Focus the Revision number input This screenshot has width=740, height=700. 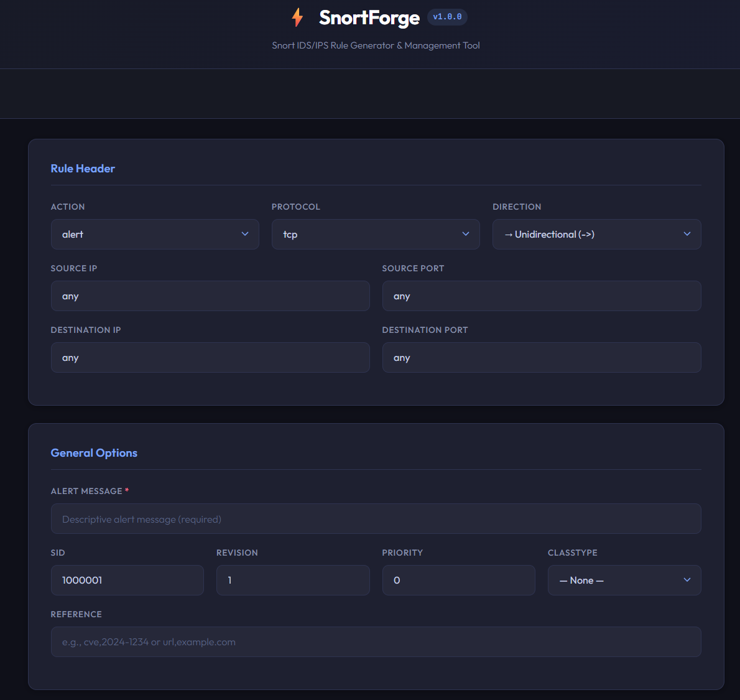pos(293,581)
